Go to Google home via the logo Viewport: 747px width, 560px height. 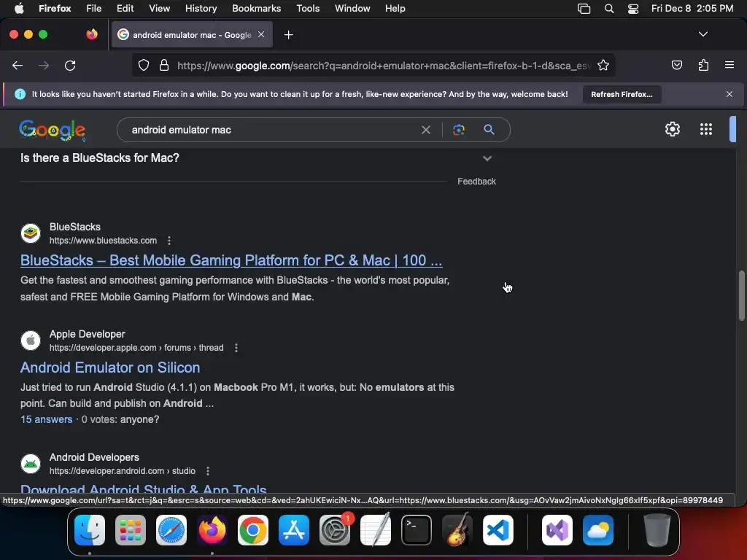coord(53,131)
